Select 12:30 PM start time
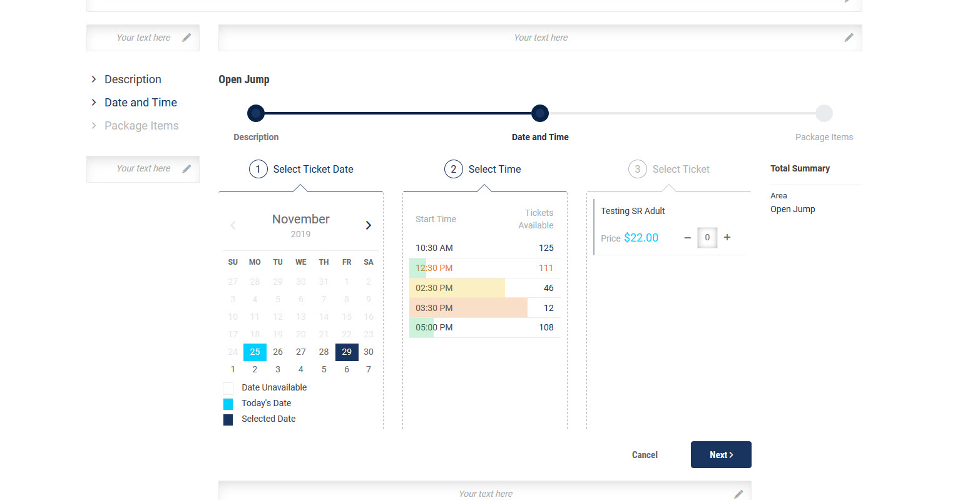Viewport: 980px width, 500px height. [485, 268]
